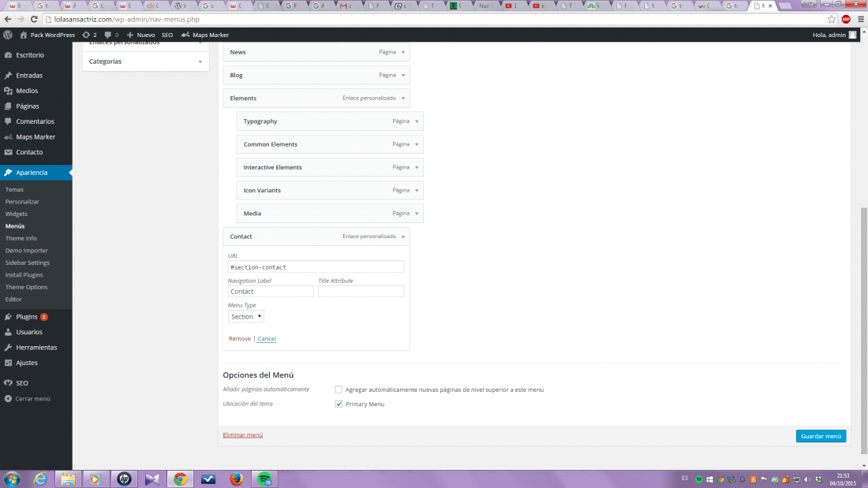Click the Ajustes settings icon

click(8, 363)
